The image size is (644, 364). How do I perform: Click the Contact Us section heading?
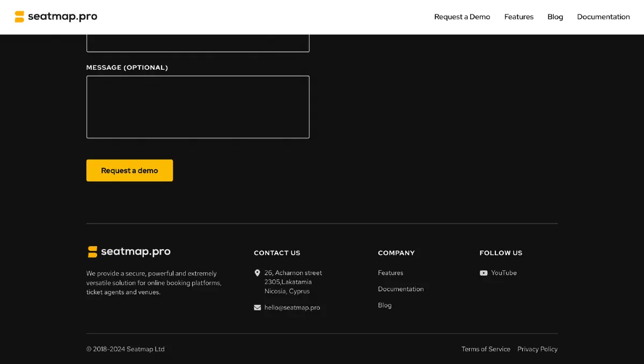(277, 252)
